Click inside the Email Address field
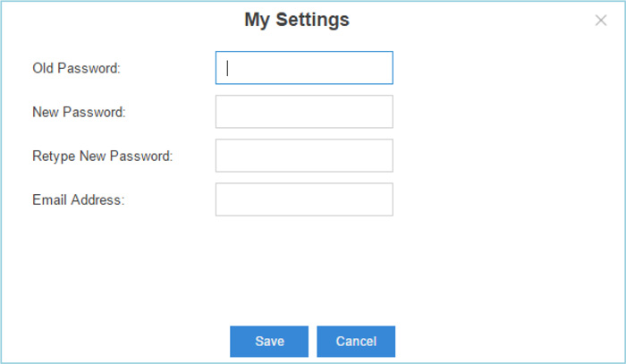Image resolution: width=626 pixels, height=364 pixels. click(304, 199)
